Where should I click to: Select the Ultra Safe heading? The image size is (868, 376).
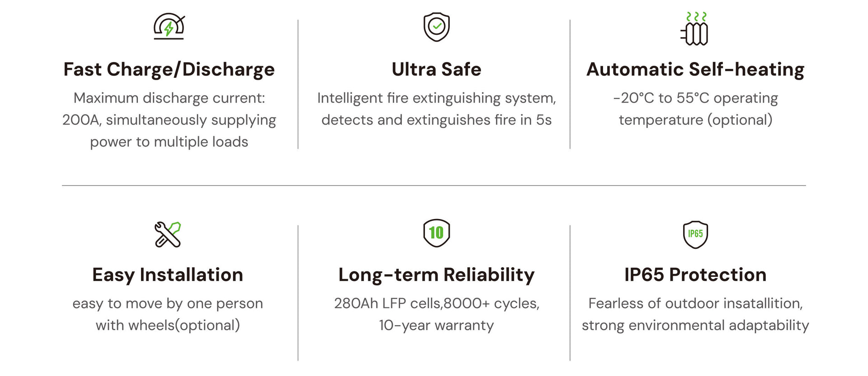pyautogui.click(x=436, y=69)
